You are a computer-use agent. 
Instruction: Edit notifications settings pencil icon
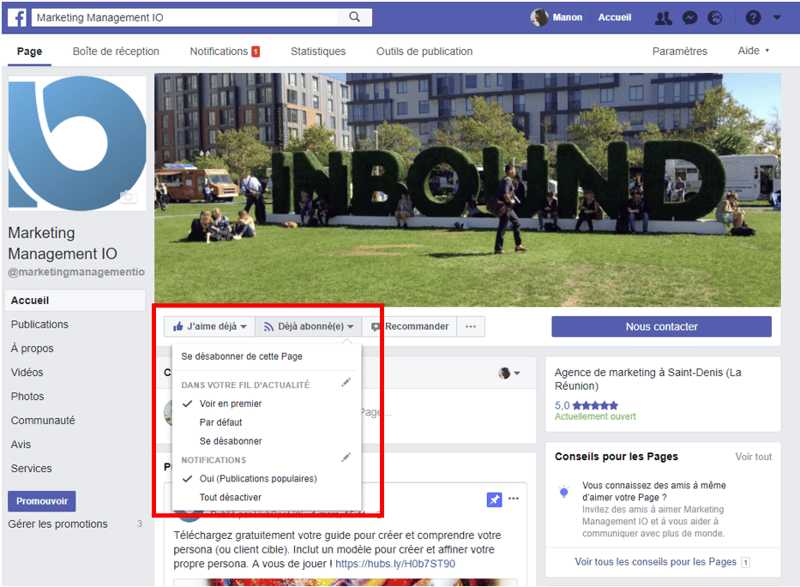(346, 457)
